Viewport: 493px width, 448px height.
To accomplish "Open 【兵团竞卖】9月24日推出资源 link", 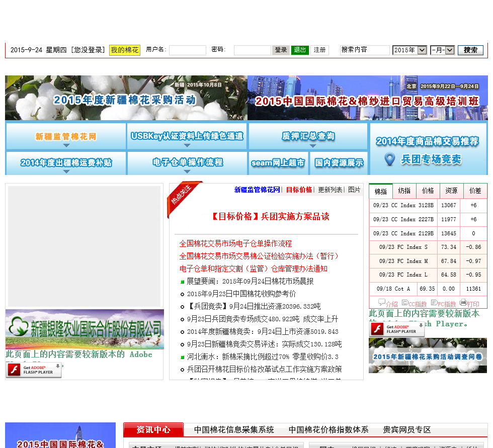I will 254,306.
